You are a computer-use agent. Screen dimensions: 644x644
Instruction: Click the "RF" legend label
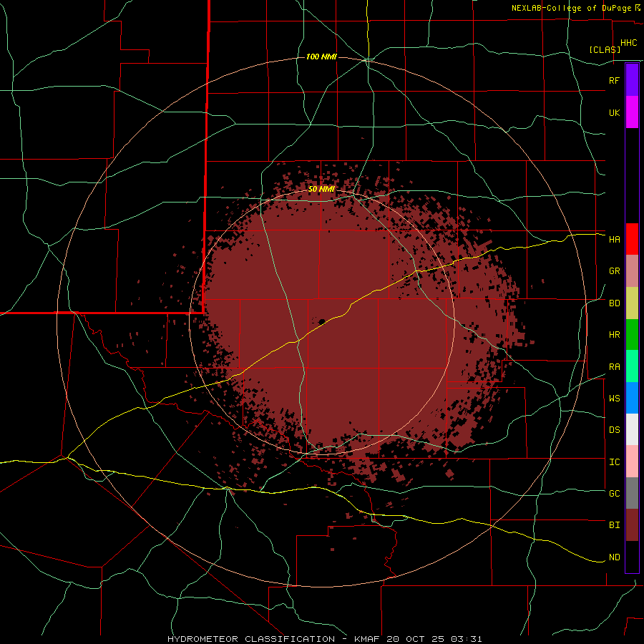[614, 80]
